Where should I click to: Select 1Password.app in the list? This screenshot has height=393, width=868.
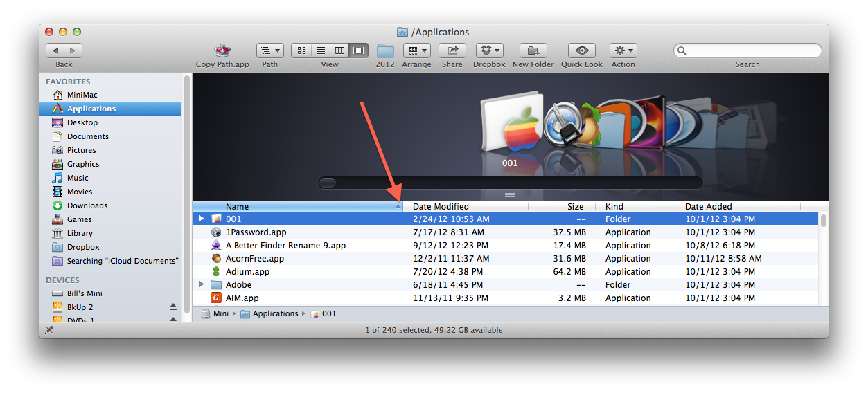pos(505,232)
